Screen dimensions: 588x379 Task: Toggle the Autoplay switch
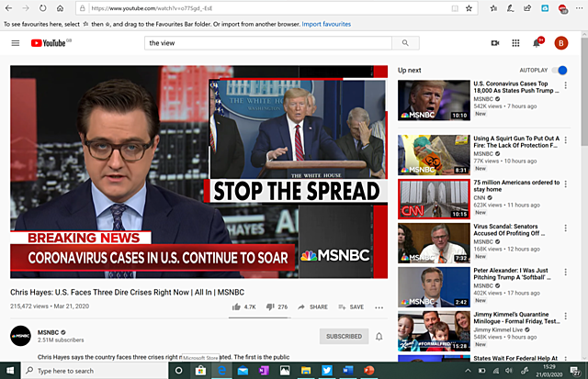560,70
